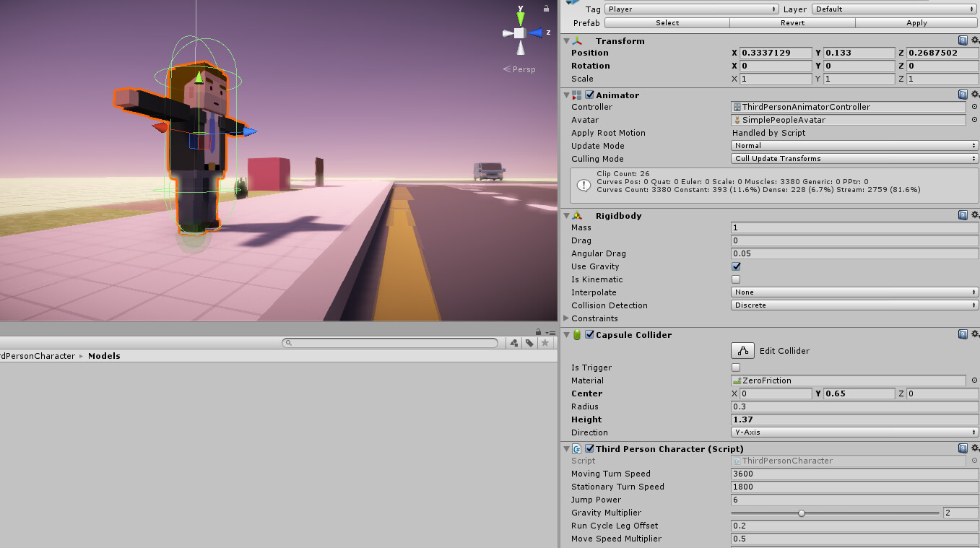Screen dimensions: 980x548
Task: Enable Is Trigger on the Capsule Collider
Action: pyautogui.click(x=735, y=367)
